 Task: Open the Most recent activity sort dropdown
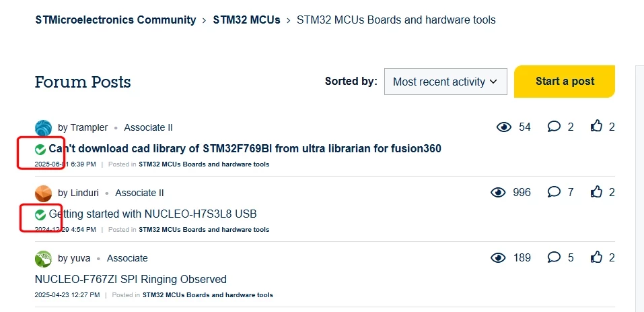[445, 82]
